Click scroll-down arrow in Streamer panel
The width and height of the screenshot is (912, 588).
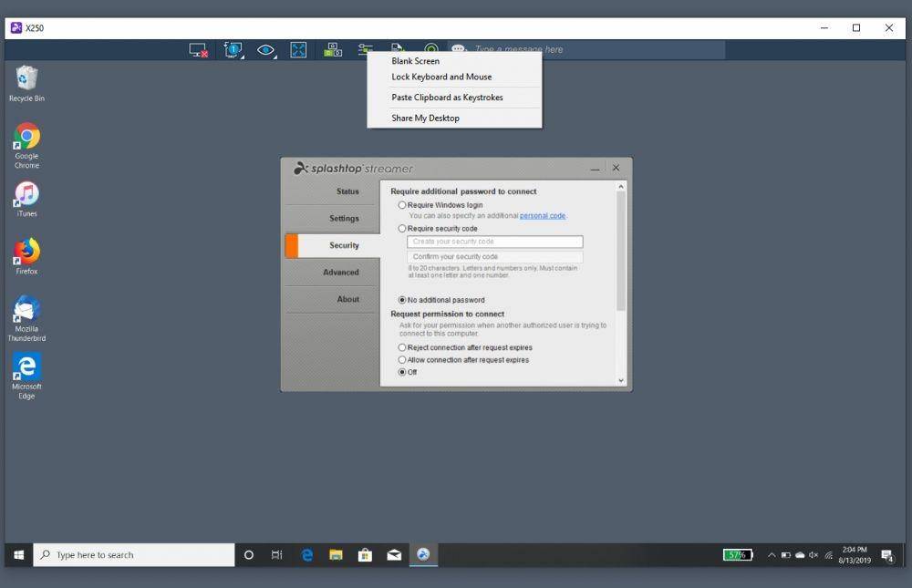pyautogui.click(x=620, y=380)
